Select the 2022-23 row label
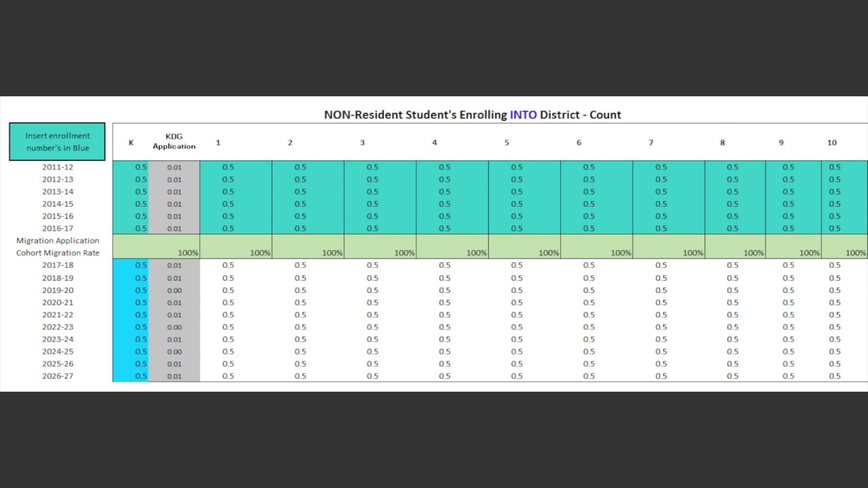Image resolution: width=868 pixels, height=488 pixels. click(58, 327)
